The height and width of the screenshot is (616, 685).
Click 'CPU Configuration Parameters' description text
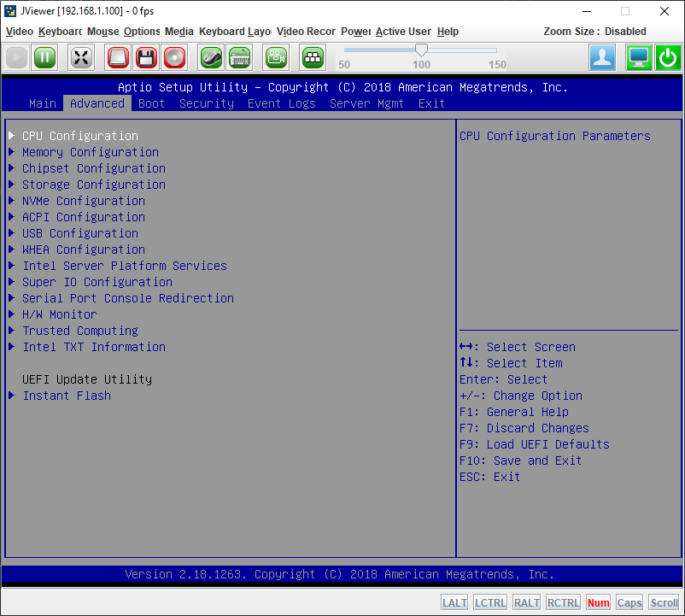555,136
